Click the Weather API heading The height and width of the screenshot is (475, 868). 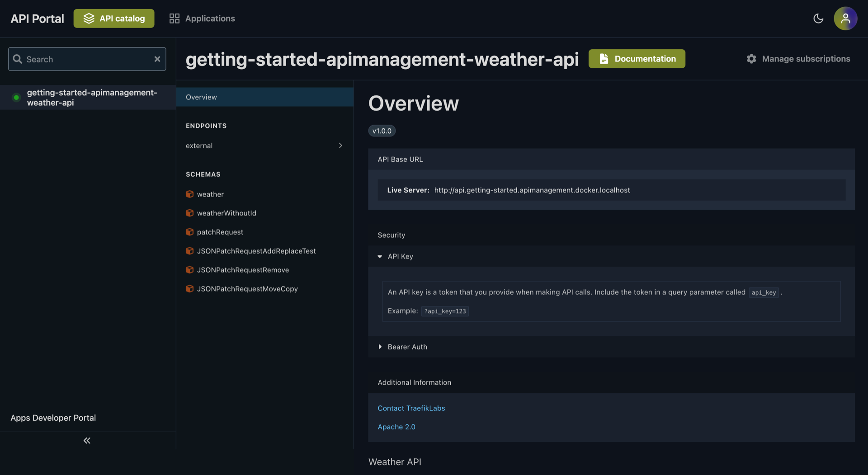click(395, 462)
